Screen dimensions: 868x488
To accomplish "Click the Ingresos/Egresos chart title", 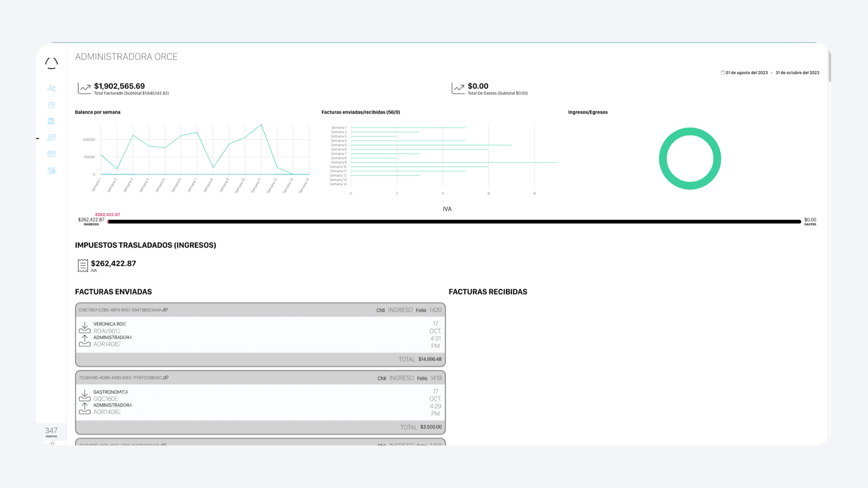I will (x=588, y=112).
